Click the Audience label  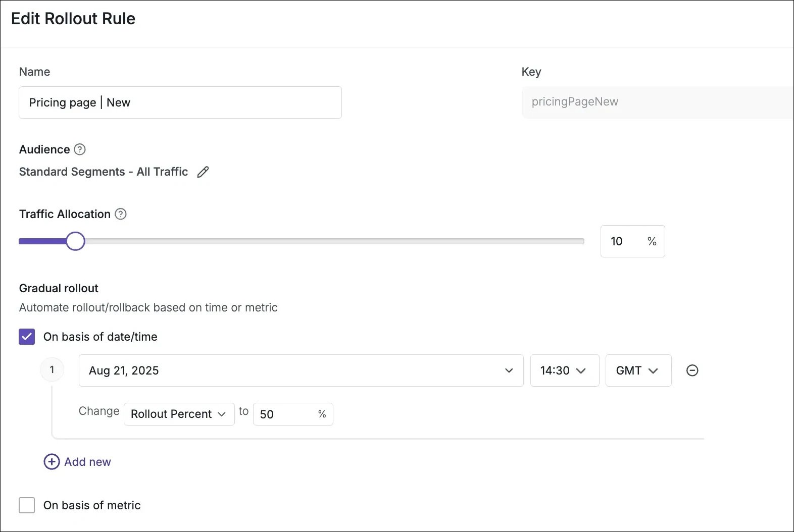(44, 149)
